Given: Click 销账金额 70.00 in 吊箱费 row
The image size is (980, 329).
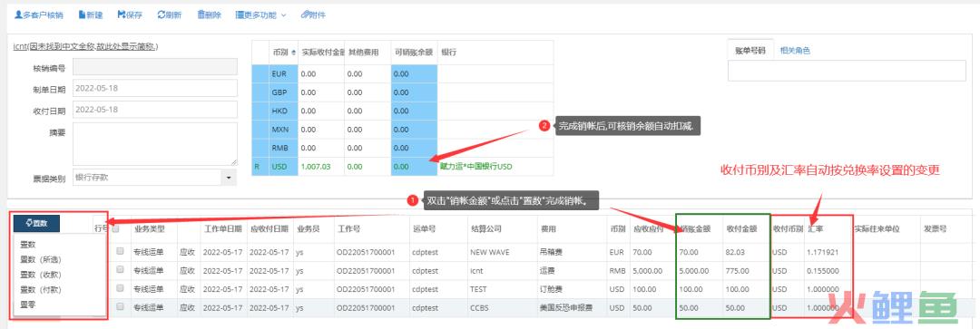Looking at the screenshot, I should tap(700, 253).
